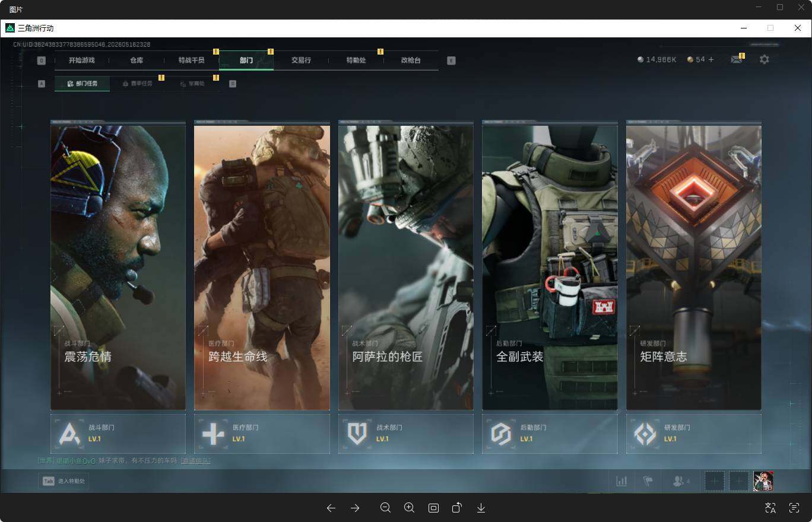Fit image to actual size

[x=433, y=508]
